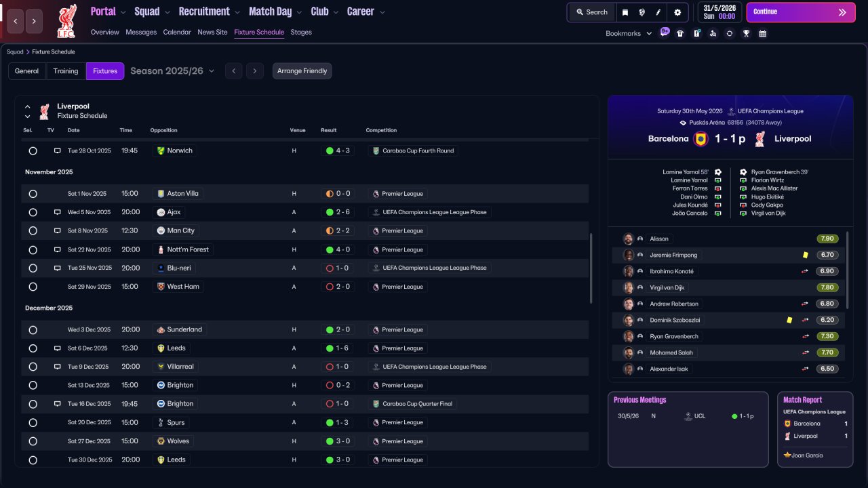Click the globe icon in top toolbar
Image resolution: width=868 pixels, height=488 pixels.
642,12
